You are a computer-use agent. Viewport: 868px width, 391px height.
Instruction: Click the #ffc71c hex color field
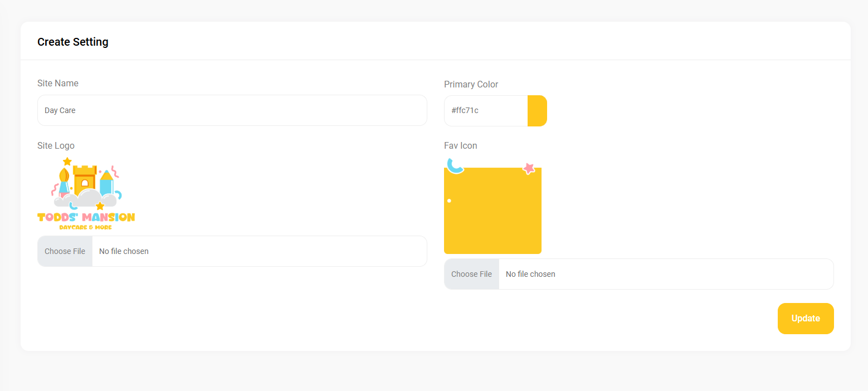(x=486, y=111)
